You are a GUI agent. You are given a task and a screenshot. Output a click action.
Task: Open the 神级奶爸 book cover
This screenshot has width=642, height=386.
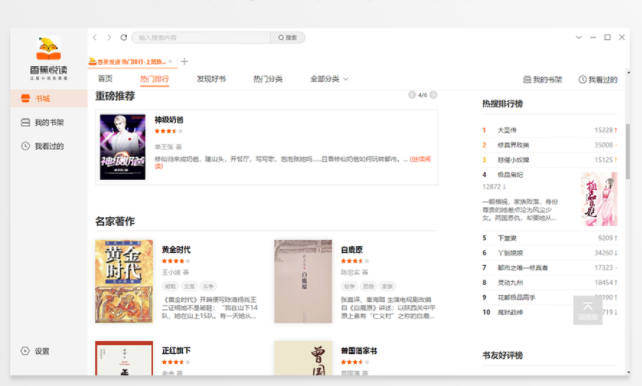[123, 147]
